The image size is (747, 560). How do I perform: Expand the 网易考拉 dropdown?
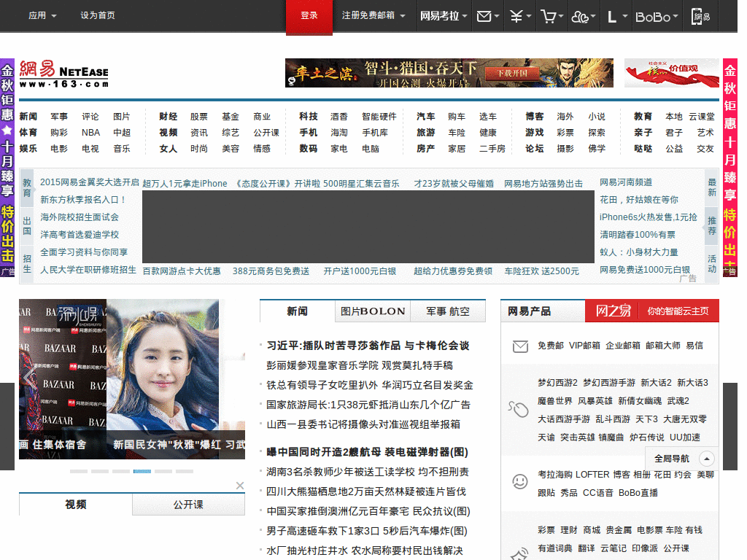tap(444, 16)
